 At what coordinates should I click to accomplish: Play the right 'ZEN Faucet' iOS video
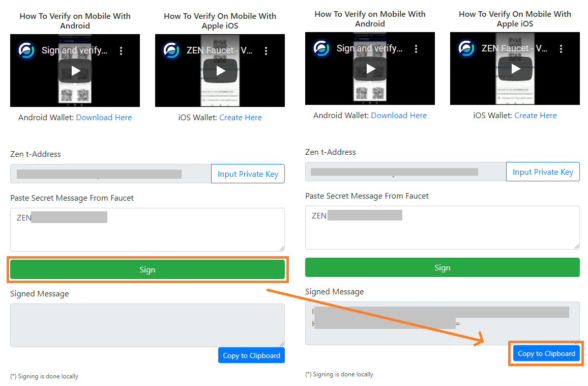pos(515,69)
